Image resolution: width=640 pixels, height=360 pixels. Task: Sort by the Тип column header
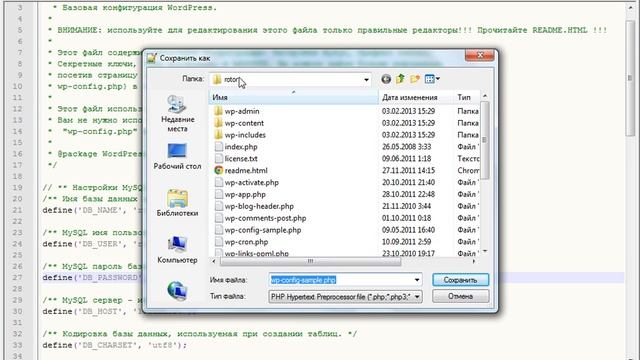tap(466, 98)
